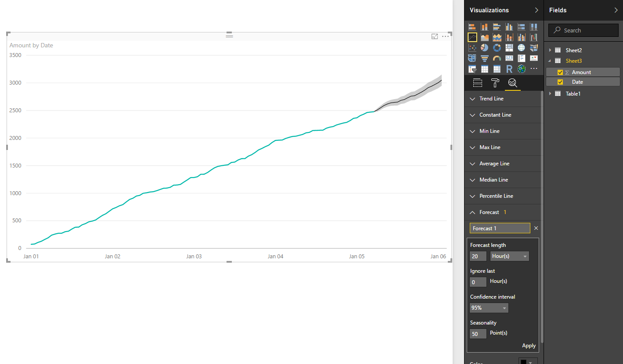Choose the clustered column chart icon
This screenshot has width=623, height=364.
click(x=509, y=27)
